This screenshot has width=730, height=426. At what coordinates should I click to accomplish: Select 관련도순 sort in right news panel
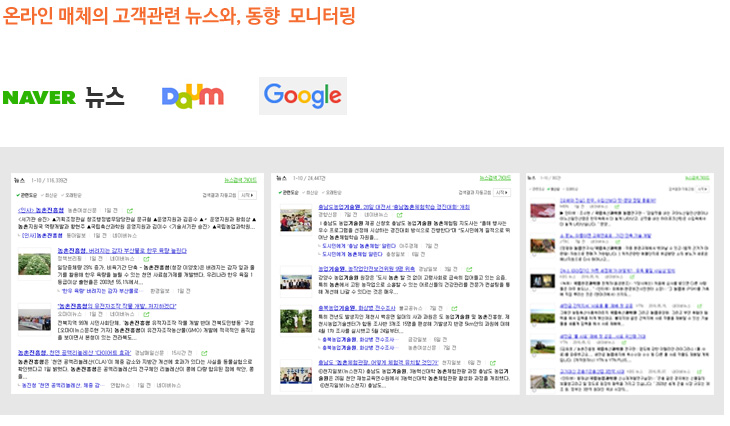(537, 189)
